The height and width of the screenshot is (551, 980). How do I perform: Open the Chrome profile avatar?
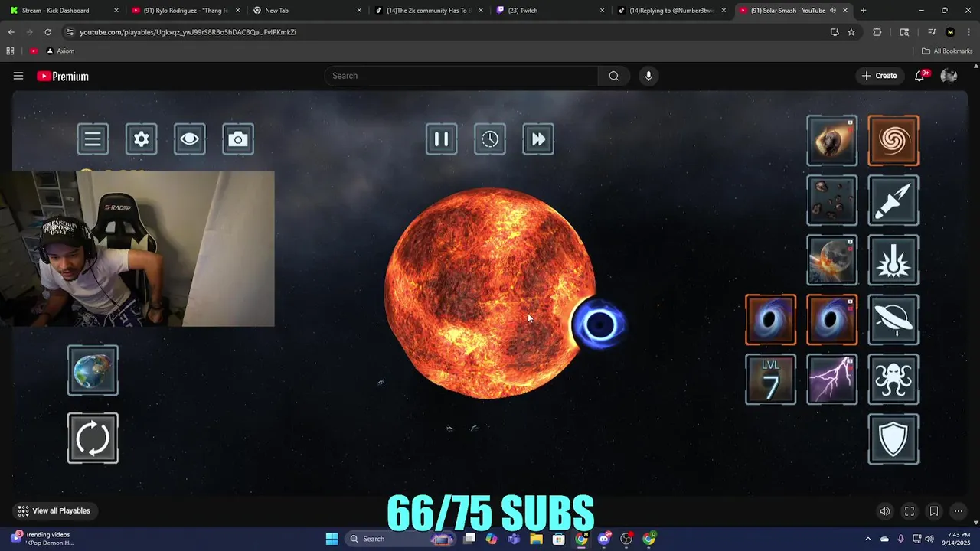coord(950,32)
